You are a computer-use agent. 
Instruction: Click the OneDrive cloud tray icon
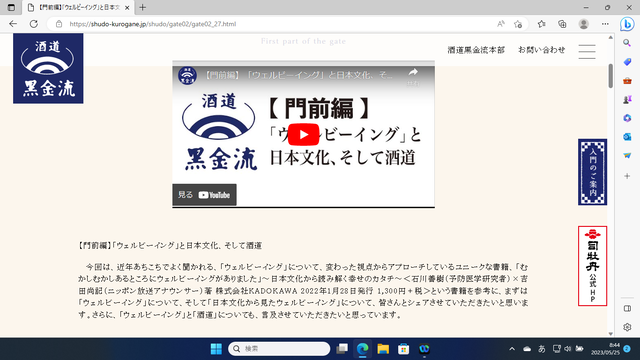click(527, 349)
